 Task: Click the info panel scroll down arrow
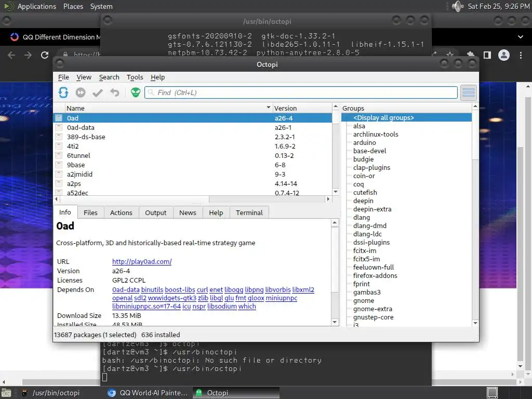[335, 322]
